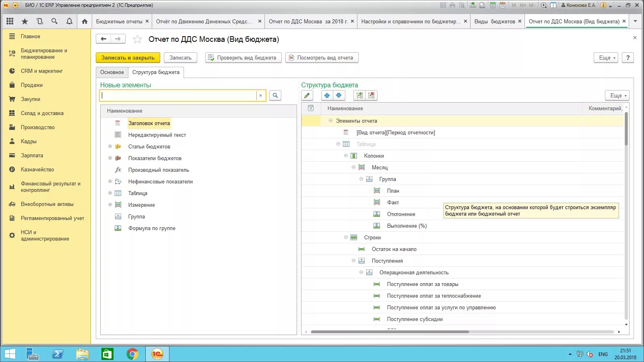This screenshot has height=362, width=644.
Task: Open Google Chrome from taskbar
Action: pyautogui.click(x=132, y=354)
